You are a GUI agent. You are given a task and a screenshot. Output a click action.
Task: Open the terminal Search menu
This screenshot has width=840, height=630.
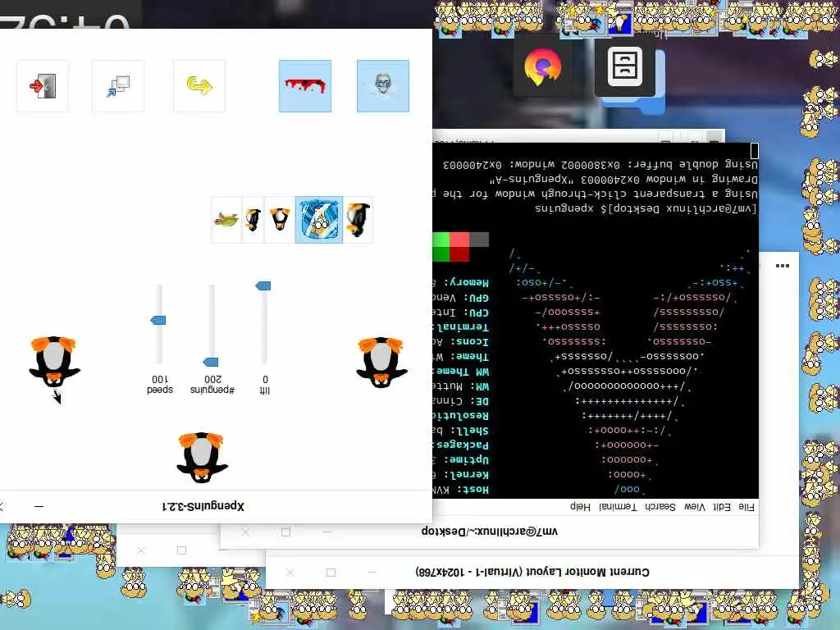coord(660,506)
